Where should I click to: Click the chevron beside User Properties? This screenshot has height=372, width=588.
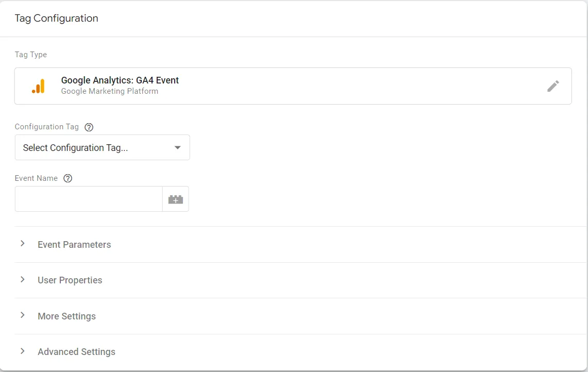22,280
